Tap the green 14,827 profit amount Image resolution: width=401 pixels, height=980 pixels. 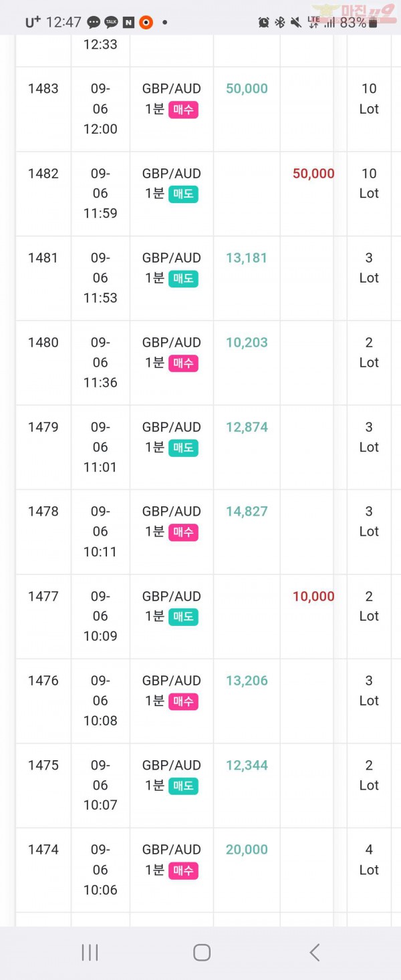pyautogui.click(x=247, y=512)
